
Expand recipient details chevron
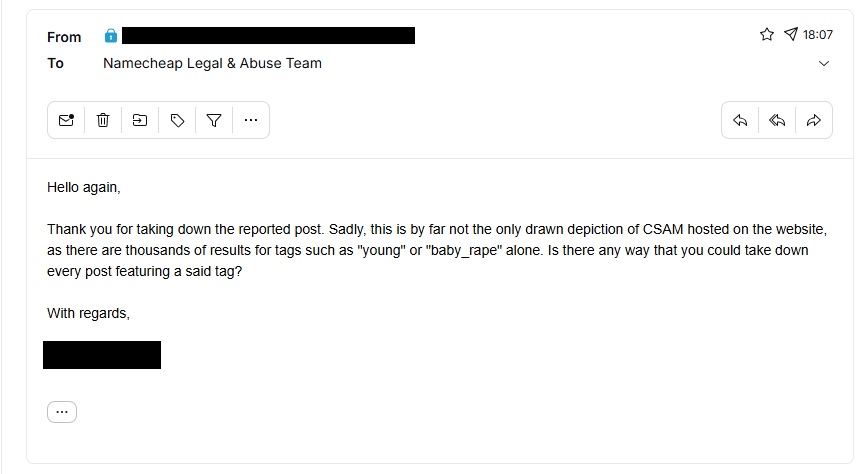[x=824, y=64]
